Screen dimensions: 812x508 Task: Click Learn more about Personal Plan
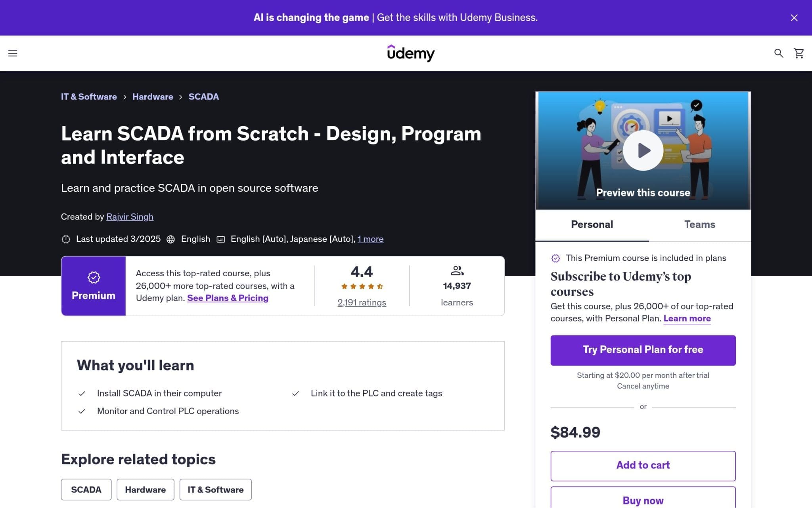(687, 318)
